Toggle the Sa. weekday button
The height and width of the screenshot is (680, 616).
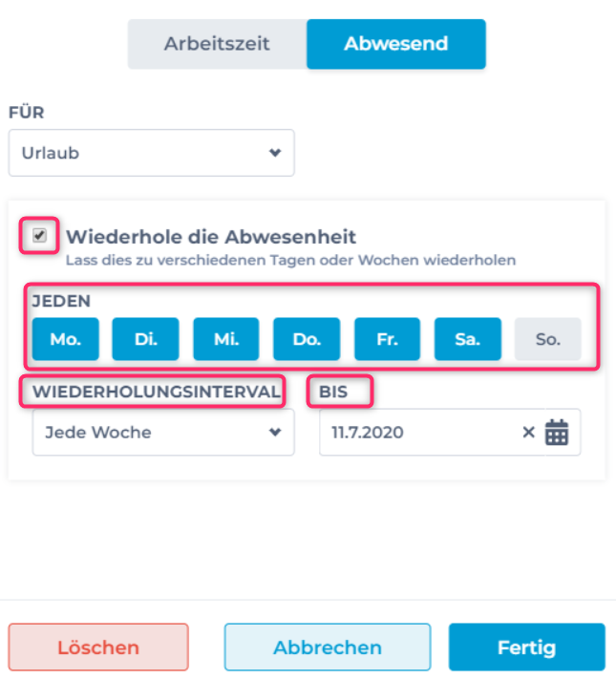(467, 339)
